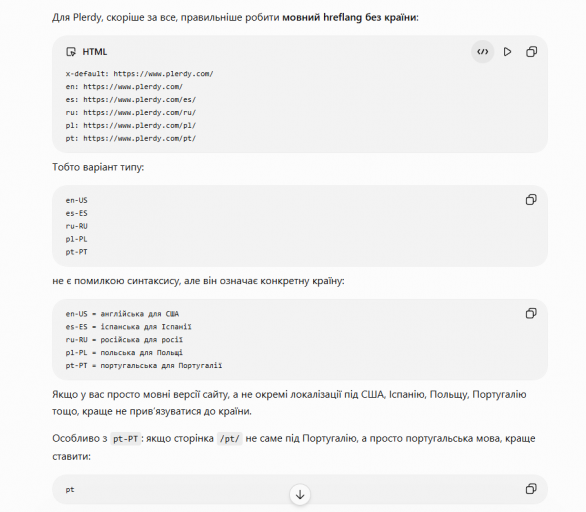Copy the en-US country codes block
Screen dimensions: 586x512
coord(531,200)
